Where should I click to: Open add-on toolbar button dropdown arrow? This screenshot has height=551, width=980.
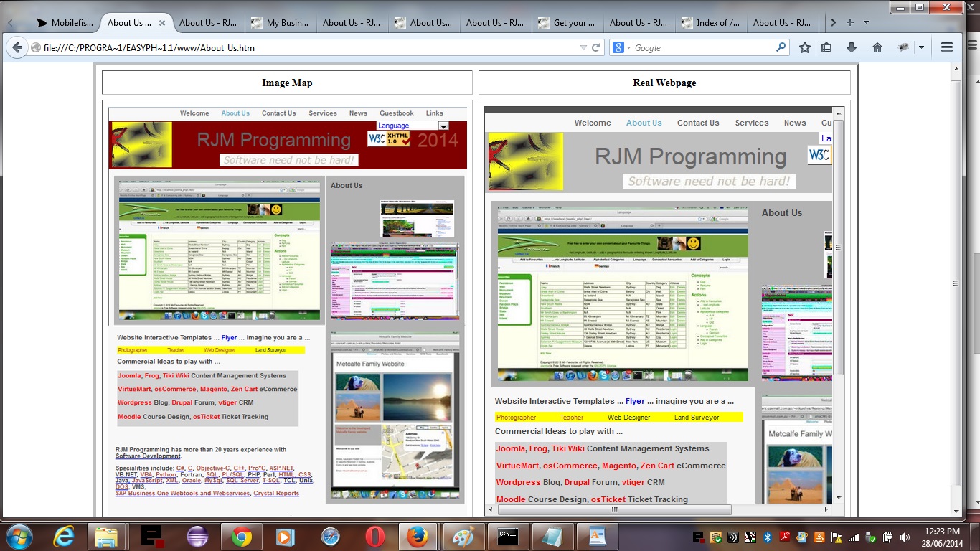921,47
